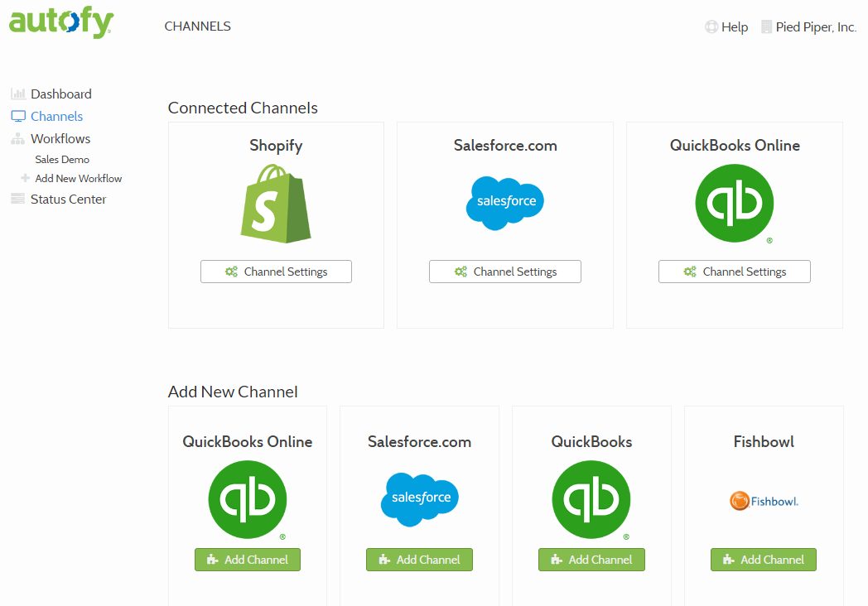868x606 pixels.
Task: Open the Sales Demo workflow
Action: click(x=62, y=160)
